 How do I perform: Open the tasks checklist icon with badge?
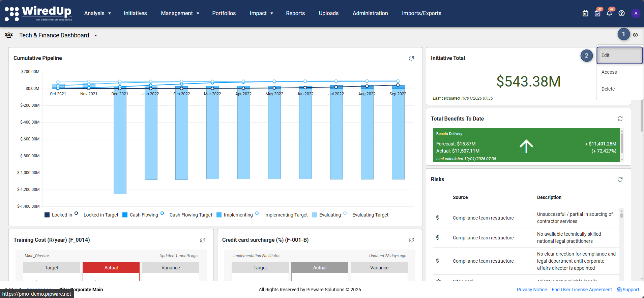click(597, 13)
